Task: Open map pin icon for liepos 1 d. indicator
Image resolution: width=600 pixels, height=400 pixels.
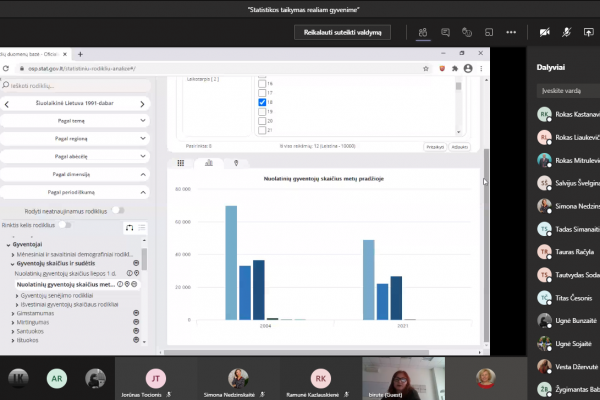Action: [x=137, y=273]
